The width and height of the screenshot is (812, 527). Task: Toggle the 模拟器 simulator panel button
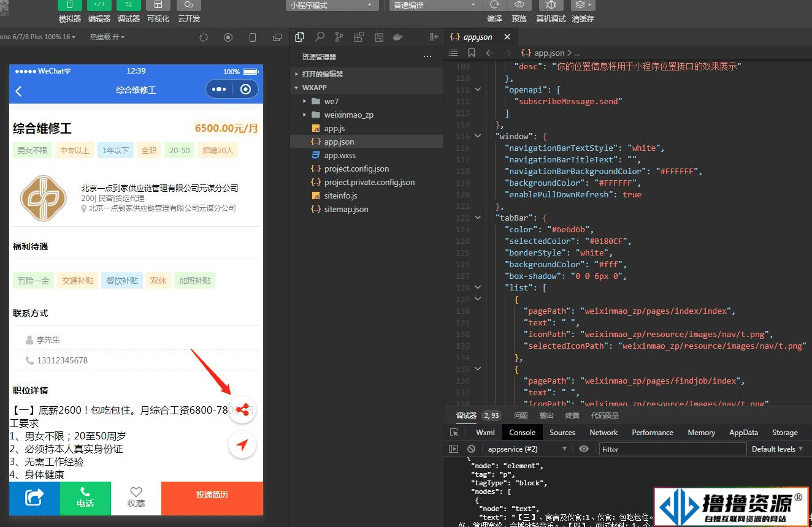click(70, 6)
